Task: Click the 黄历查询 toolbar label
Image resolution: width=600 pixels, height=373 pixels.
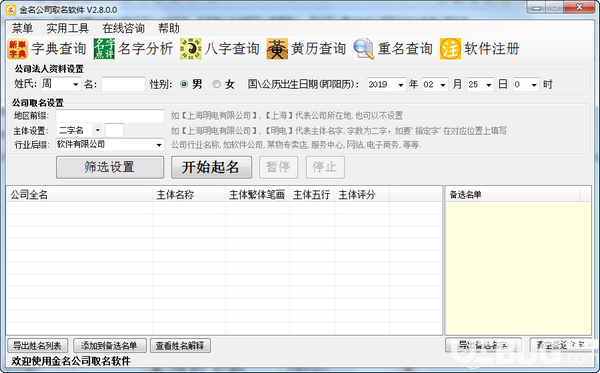Action: coord(318,49)
